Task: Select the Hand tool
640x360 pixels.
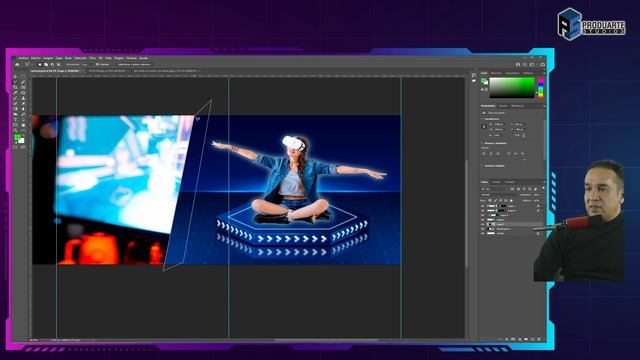Action: point(23,125)
